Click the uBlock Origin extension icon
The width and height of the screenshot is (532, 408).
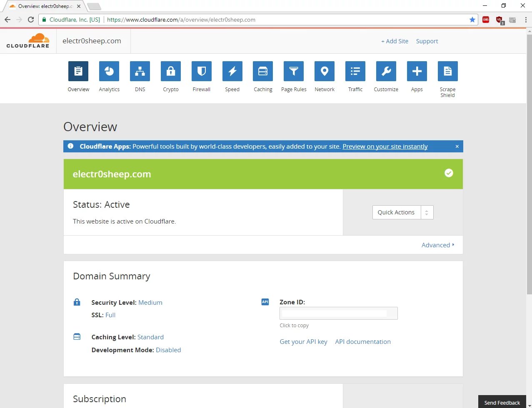(500, 20)
